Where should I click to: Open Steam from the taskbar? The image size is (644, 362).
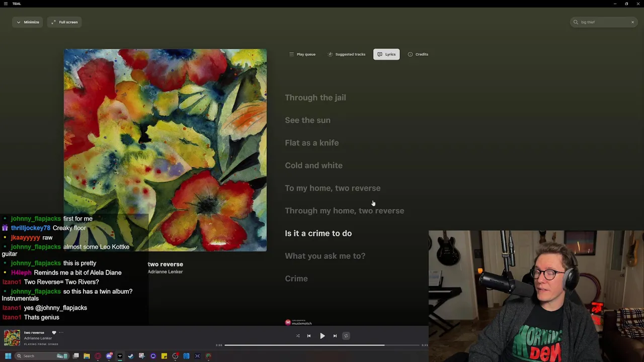tap(131, 356)
